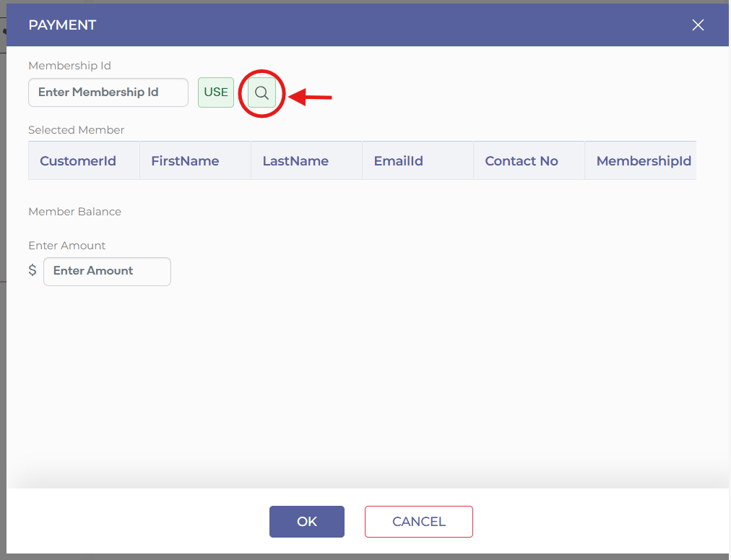
Task: Select the MembershipId column header
Action: [643, 161]
